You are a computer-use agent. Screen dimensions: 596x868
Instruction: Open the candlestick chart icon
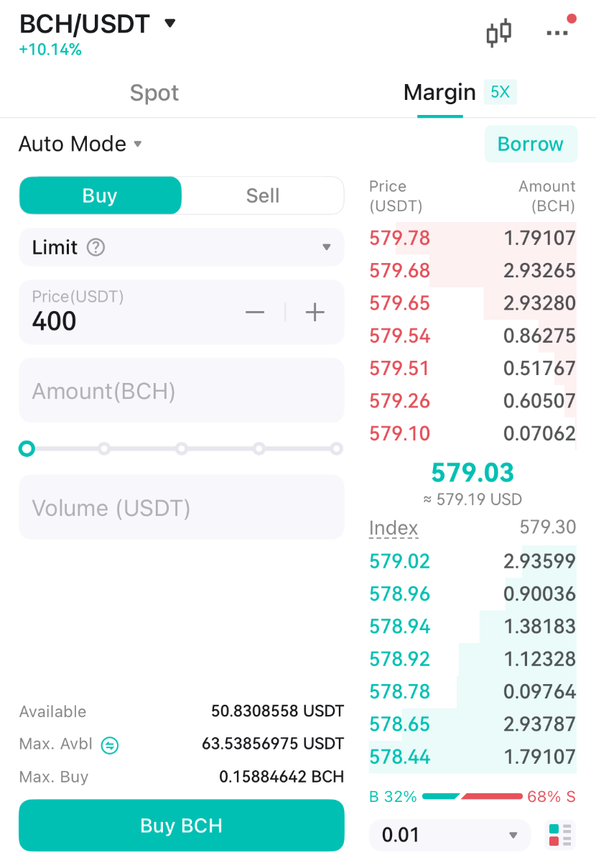tap(499, 32)
